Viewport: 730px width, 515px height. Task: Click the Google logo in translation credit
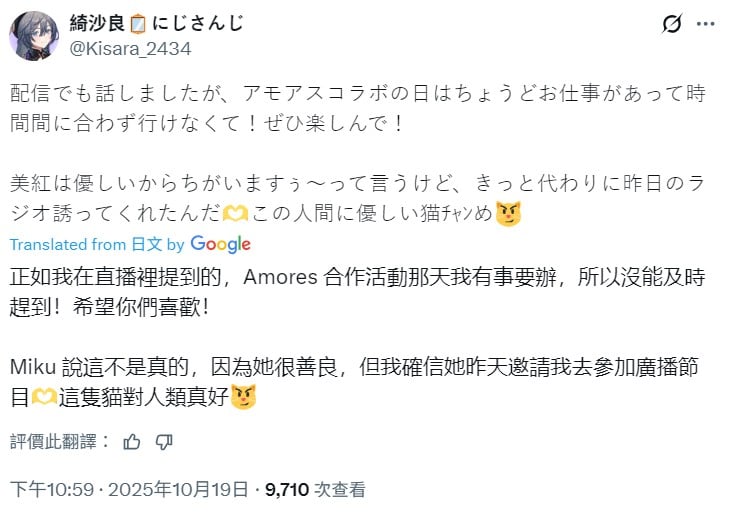pyautogui.click(x=220, y=244)
